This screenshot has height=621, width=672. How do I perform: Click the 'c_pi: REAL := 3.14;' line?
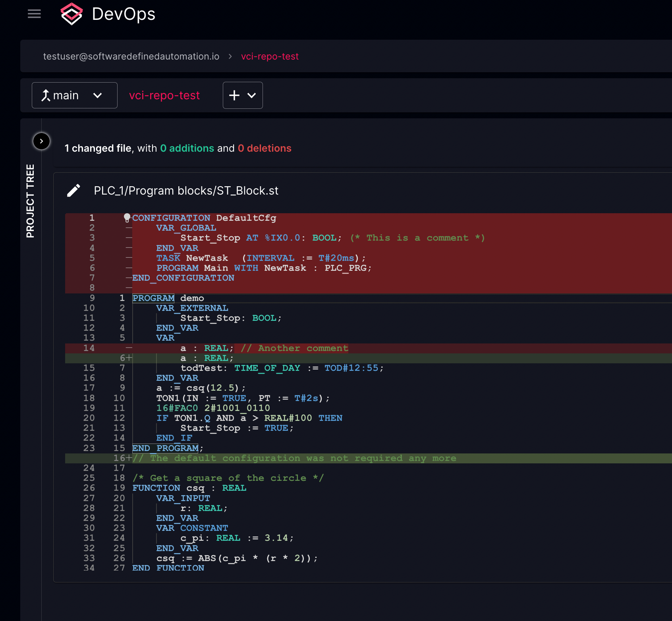pyautogui.click(x=237, y=538)
